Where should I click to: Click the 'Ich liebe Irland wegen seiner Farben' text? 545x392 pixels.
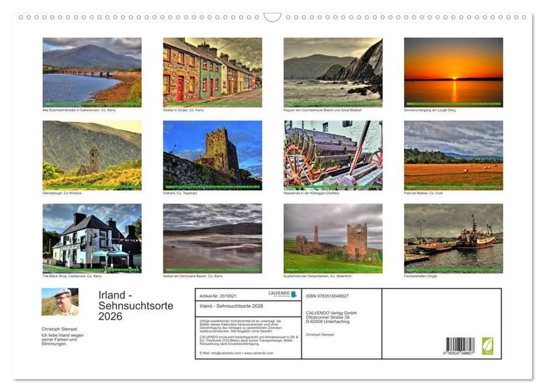[62, 340]
